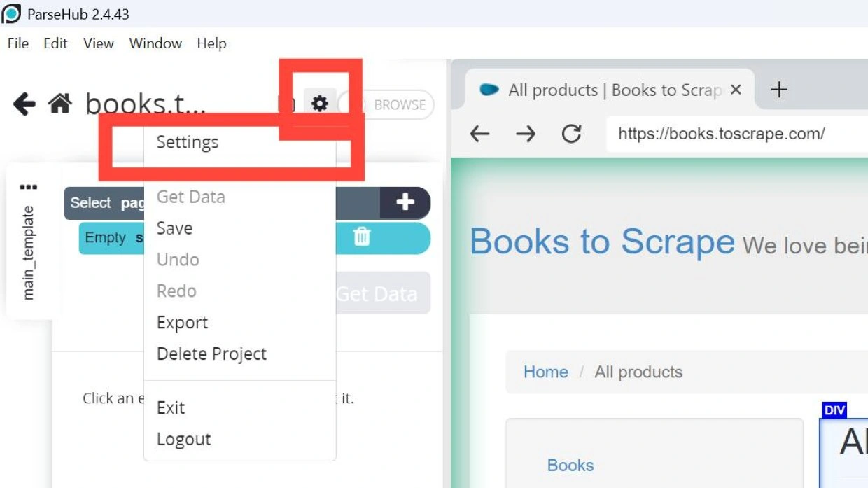Go to home via the house icon
The width and height of the screenshot is (868, 488).
click(60, 104)
